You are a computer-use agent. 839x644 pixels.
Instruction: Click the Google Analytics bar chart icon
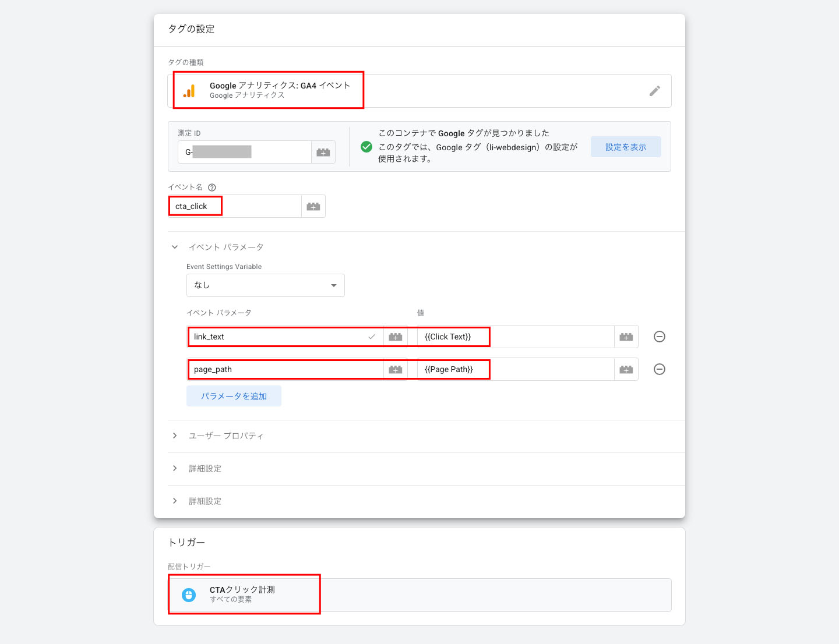[x=189, y=91]
